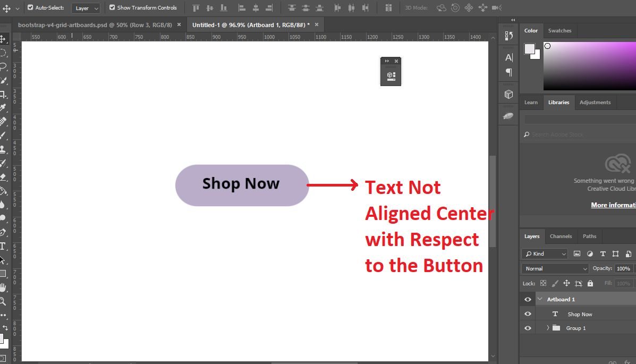This screenshot has height=364, width=636.
Task: Open the Kind layer filter dropdown
Action: coord(544,253)
